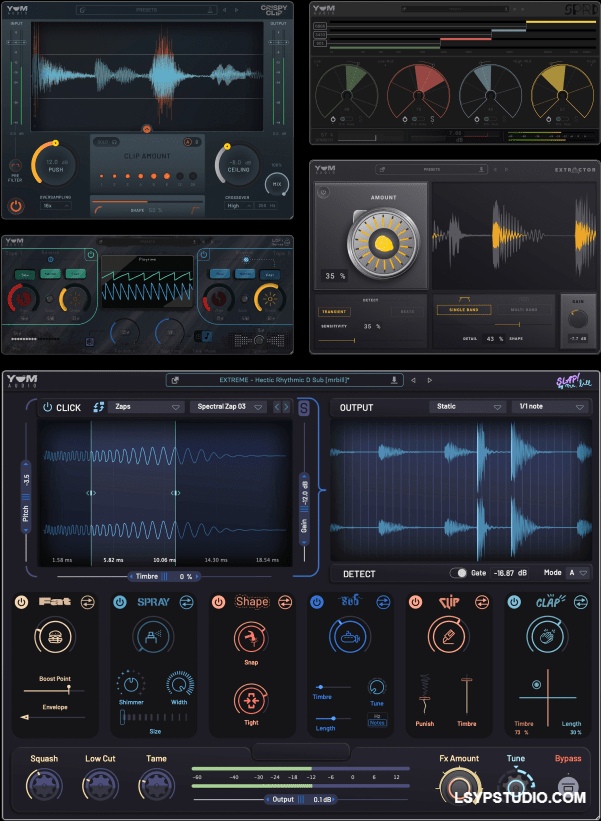The height and width of the screenshot is (821, 601).
Task: Click the Sub submarine knob icon
Action: click(350, 637)
